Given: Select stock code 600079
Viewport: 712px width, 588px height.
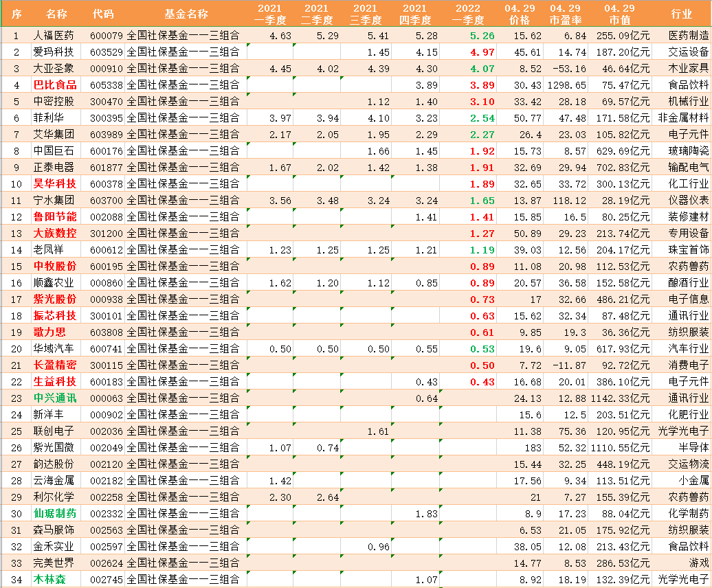Looking at the screenshot, I should point(107,36).
